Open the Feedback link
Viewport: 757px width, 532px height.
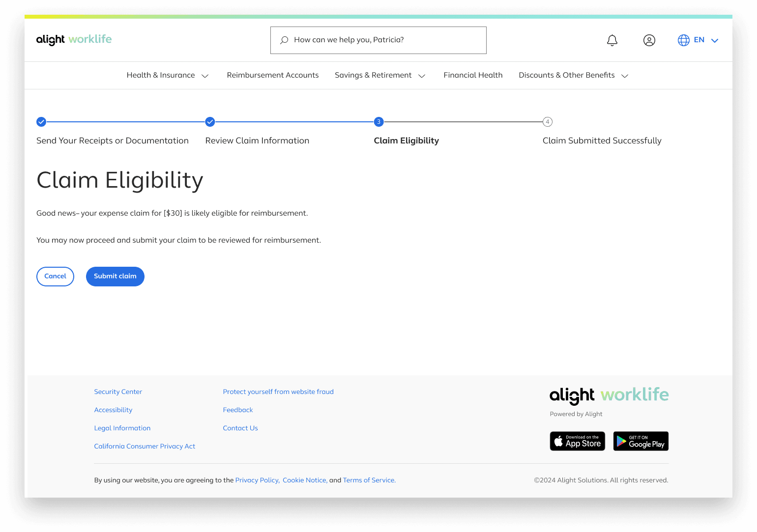238,410
